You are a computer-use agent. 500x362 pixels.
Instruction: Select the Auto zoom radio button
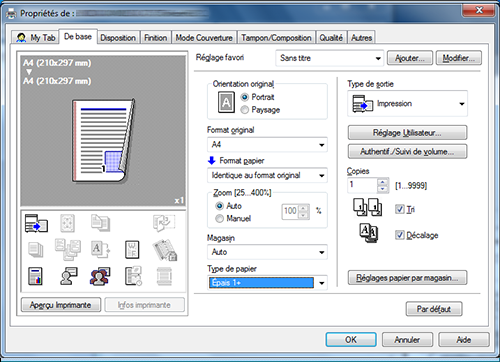219,206
